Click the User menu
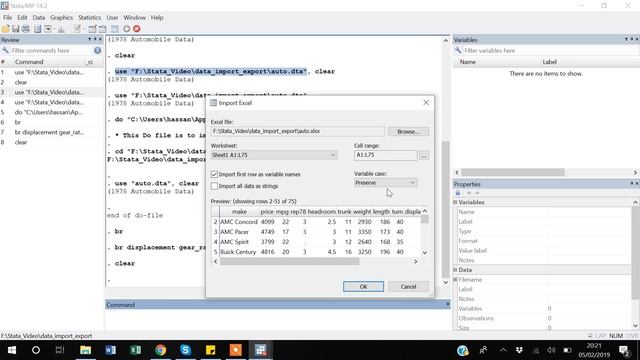Image resolution: width=640 pixels, height=360 pixels. 112,18
